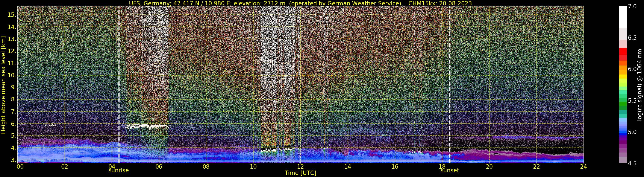Click the '16' tick on the time axis
The width and height of the screenshot is (644, 177).
pyautogui.click(x=395, y=166)
